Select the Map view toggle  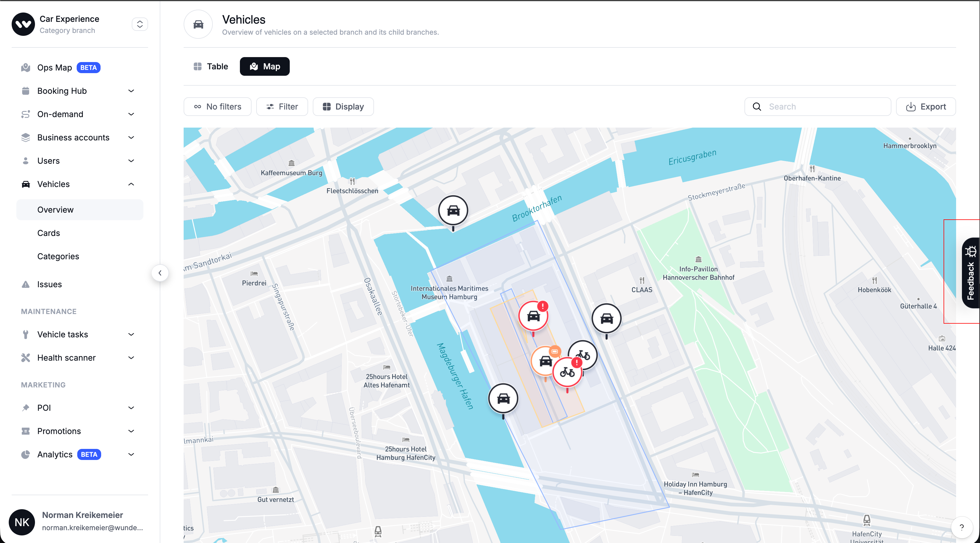264,66
